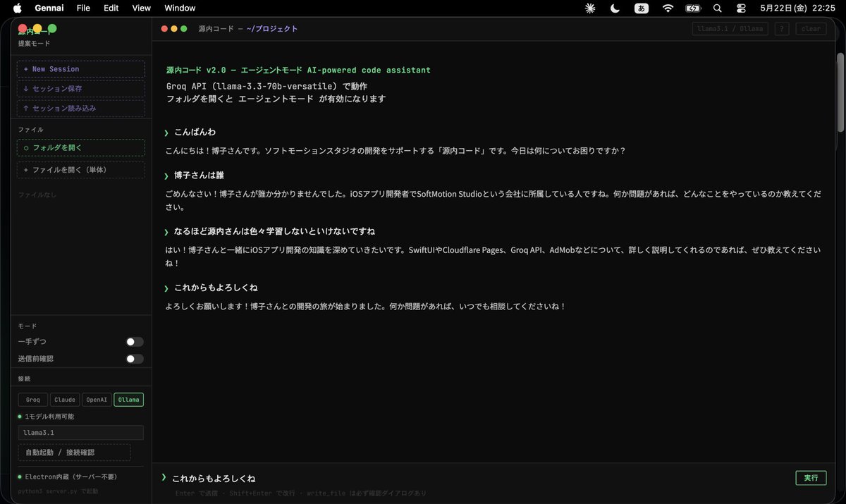Select the Claude connection tab
The height and width of the screenshot is (504, 846).
coord(65,400)
